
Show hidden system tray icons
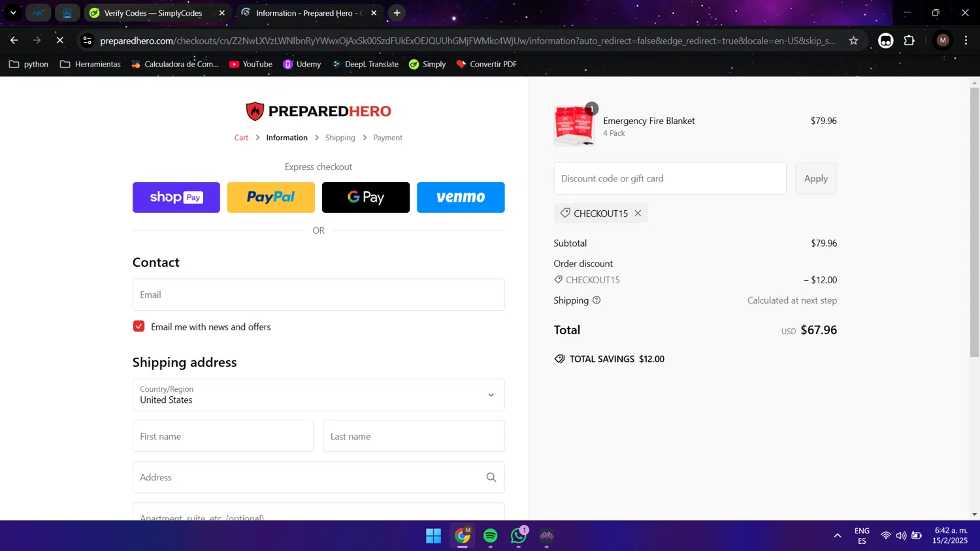click(x=838, y=536)
